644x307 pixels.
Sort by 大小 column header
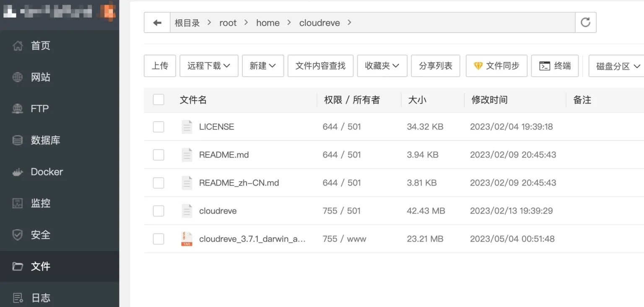click(417, 100)
